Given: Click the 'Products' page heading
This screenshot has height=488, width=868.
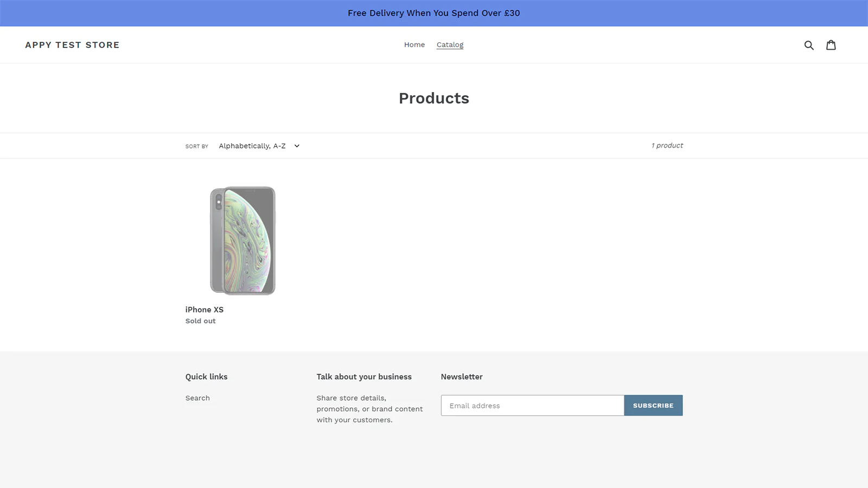Looking at the screenshot, I should click(x=434, y=98).
